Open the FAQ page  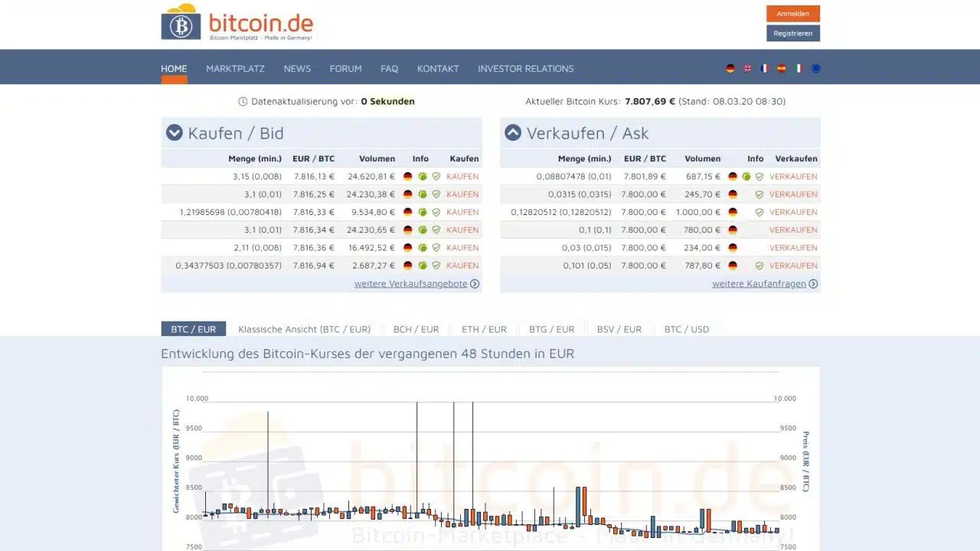tap(390, 68)
